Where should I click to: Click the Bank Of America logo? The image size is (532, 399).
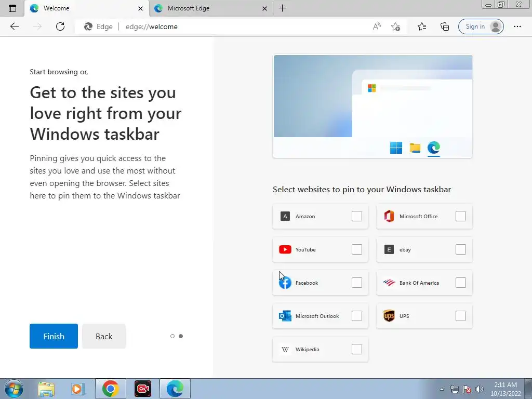[x=389, y=282]
